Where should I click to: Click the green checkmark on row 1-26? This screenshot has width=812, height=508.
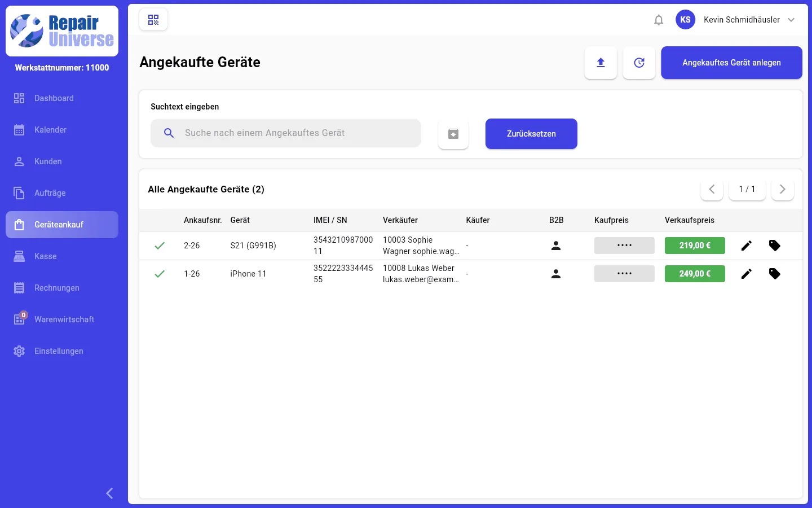tap(160, 274)
